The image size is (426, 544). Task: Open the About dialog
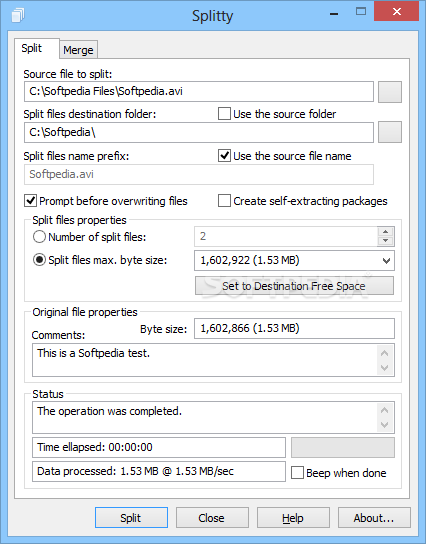374,518
